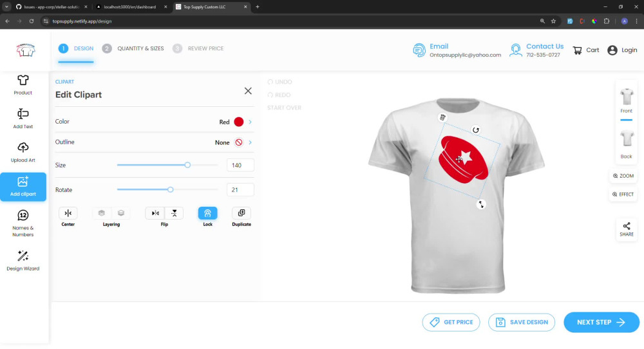Open Names & Numbers tool
The image size is (644, 349).
(23, 224)
